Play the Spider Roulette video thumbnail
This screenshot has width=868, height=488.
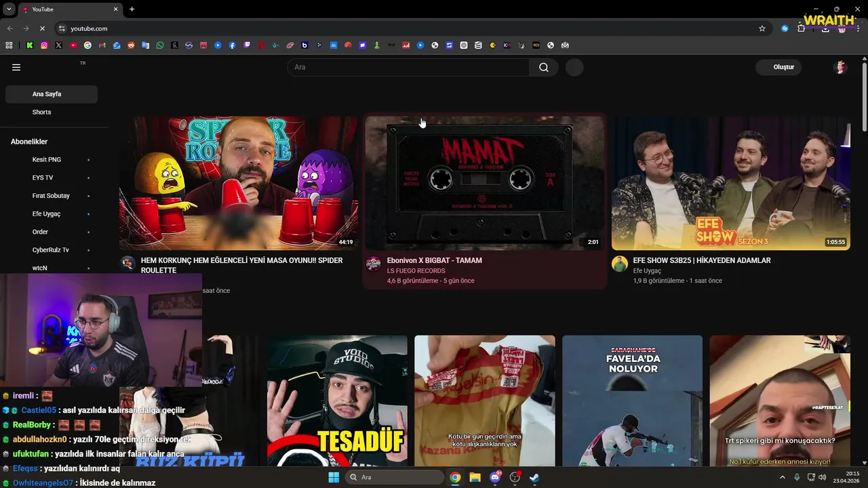click(x=239, y=183)
